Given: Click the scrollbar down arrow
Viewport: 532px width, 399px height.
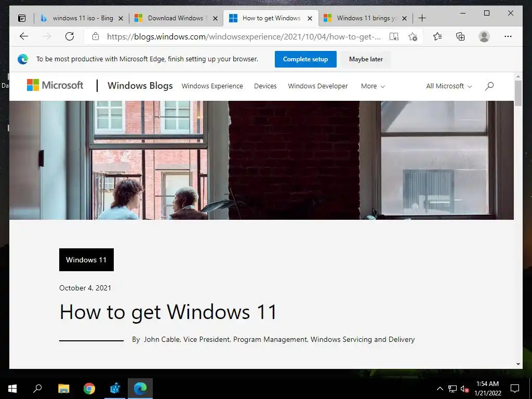Looking at the screenshot, I should [518, 364].
